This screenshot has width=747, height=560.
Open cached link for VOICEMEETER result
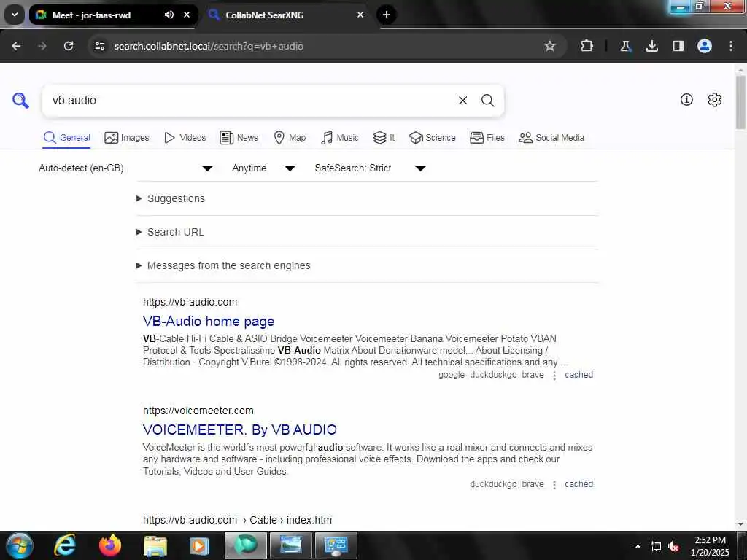[578, 484]
